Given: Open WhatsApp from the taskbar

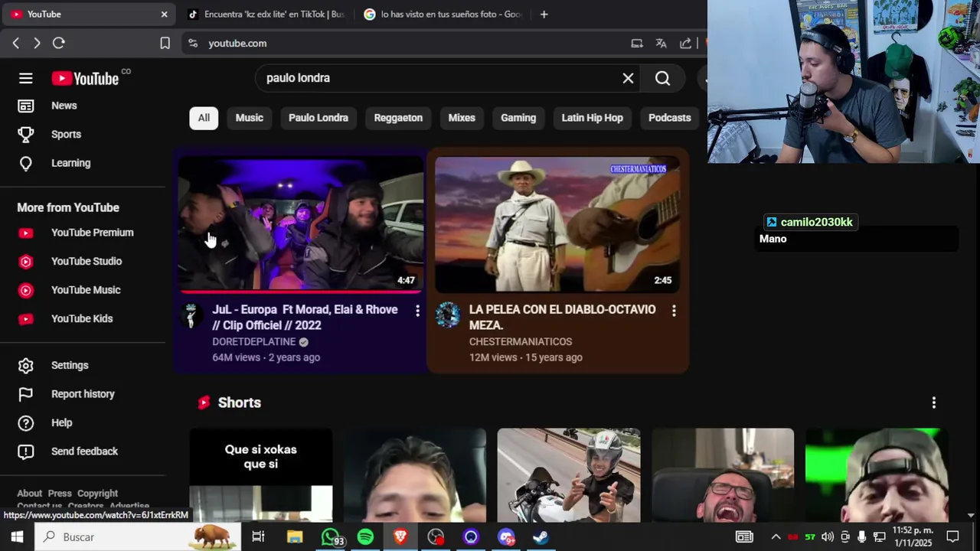Looking at the screenshot, I should [331, 537].
